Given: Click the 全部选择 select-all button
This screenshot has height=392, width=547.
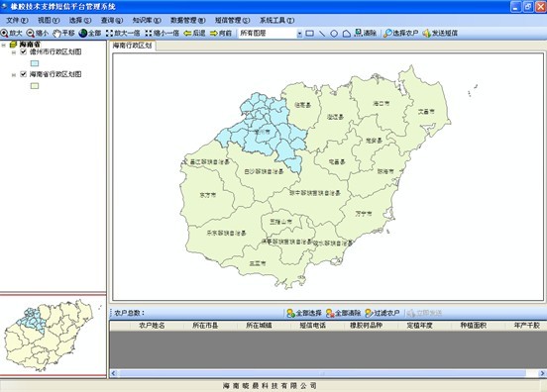Looking at the screenshot, I should tap(304, 313).
